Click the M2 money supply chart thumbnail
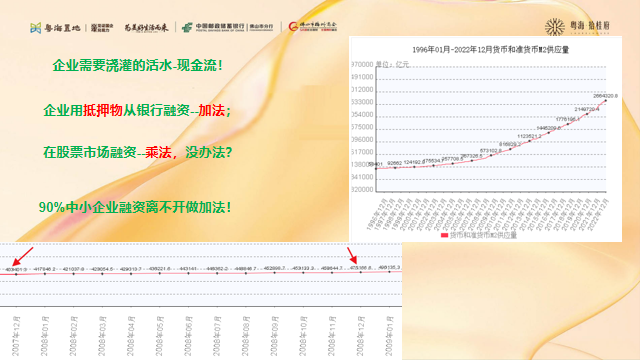Screen dimensions: 640x360 (486, 139)
